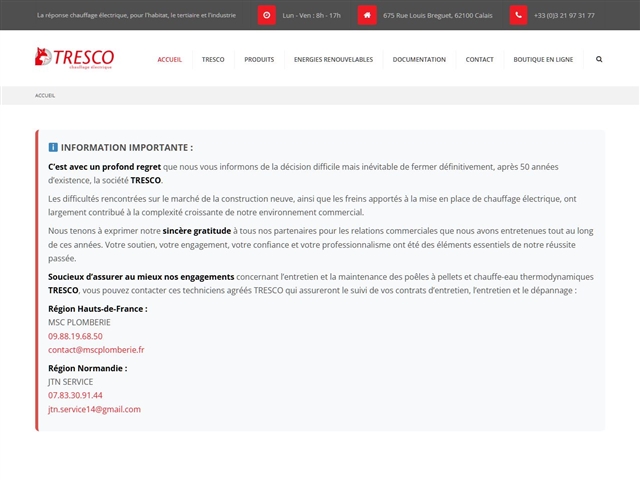Click the red home address icon
Image resolution: width=640 pixels, height=480 pixels.
(x=367, y=15)
